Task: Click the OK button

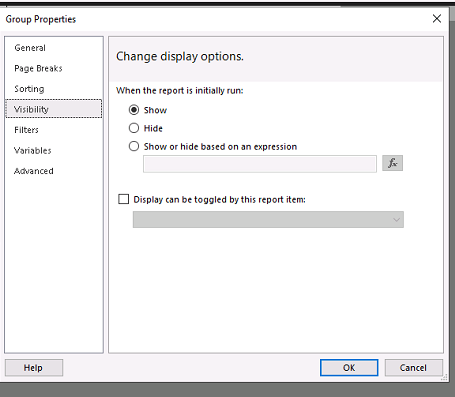Action: [349, 368]
